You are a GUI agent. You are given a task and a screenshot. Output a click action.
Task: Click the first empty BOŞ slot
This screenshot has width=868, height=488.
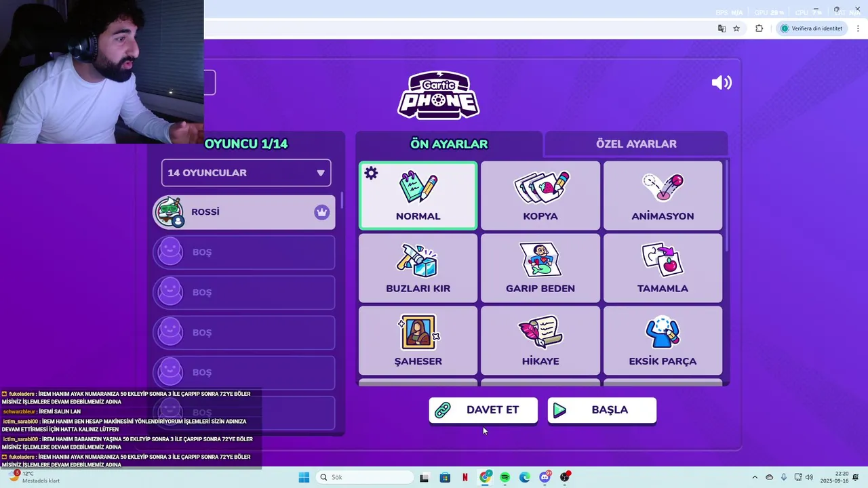[244, 252]
